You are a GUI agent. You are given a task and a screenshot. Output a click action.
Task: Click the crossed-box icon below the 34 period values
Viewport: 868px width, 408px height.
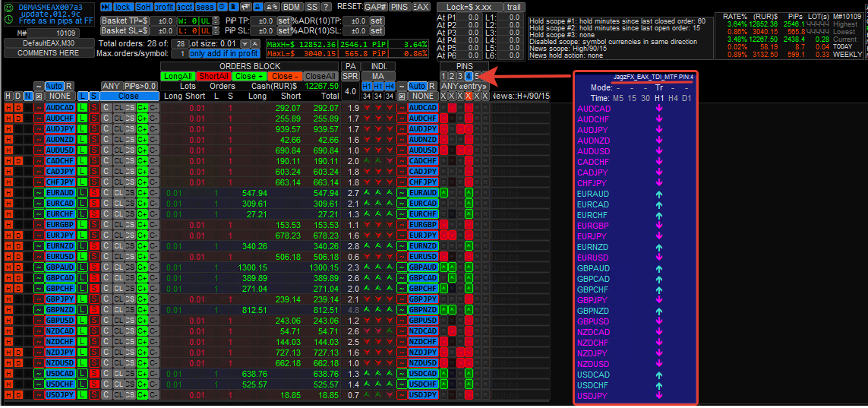coord(401,96)
